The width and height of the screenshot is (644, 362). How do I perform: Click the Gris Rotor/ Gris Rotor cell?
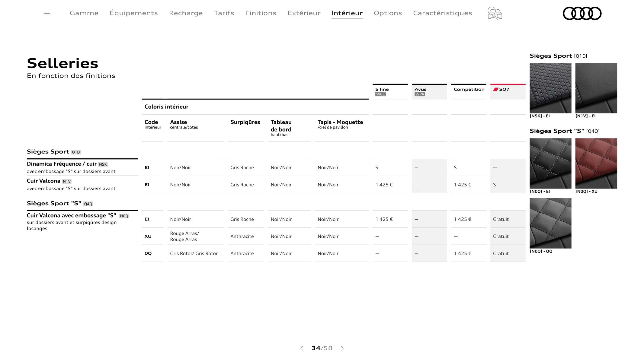point(194,253)
